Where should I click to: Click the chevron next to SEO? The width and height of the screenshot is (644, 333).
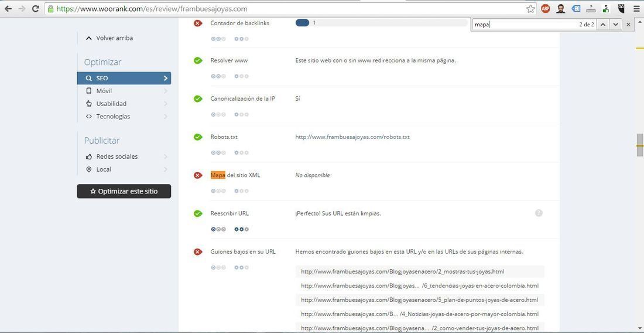[x=166, y=78]
